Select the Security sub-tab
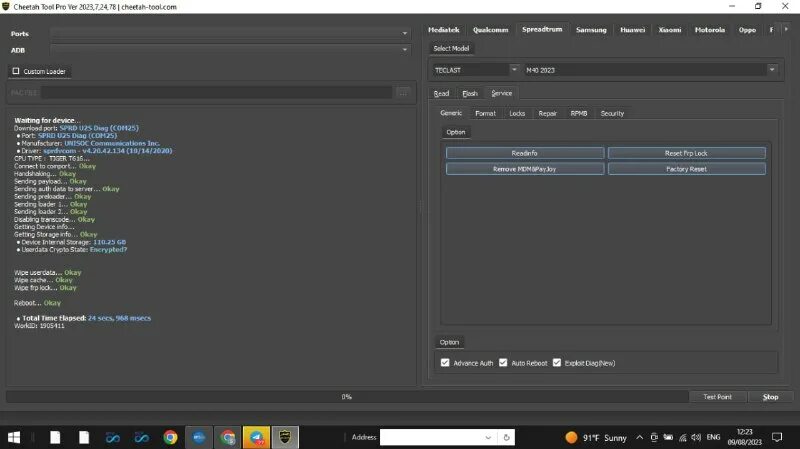 pyautogui.click(x=612, y=113)
